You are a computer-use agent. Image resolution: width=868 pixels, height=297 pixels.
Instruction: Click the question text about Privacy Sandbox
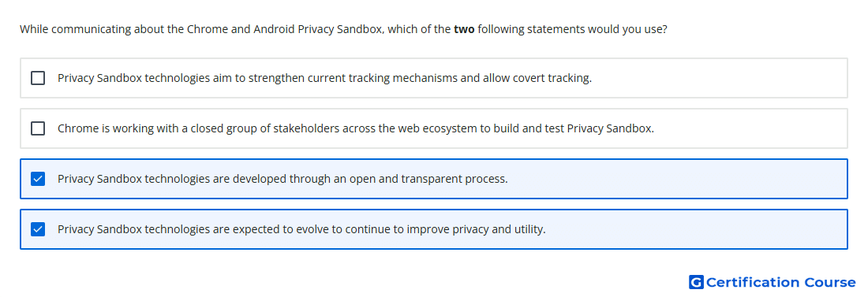343,29
